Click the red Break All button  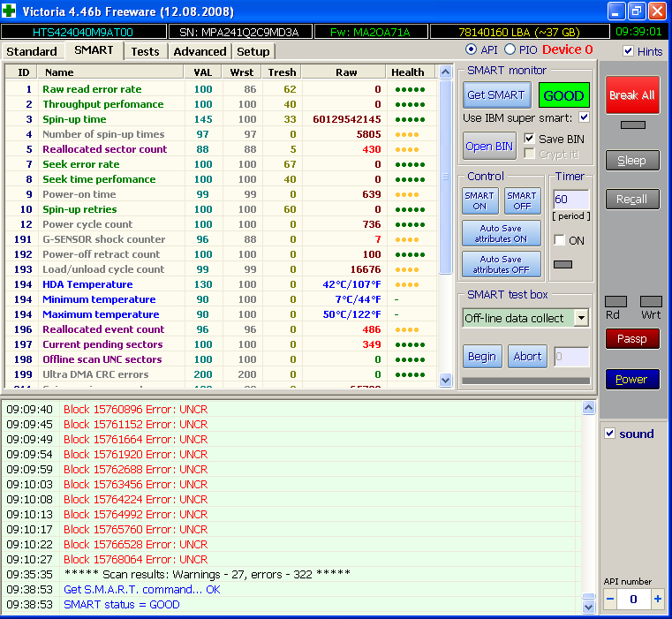632,95
